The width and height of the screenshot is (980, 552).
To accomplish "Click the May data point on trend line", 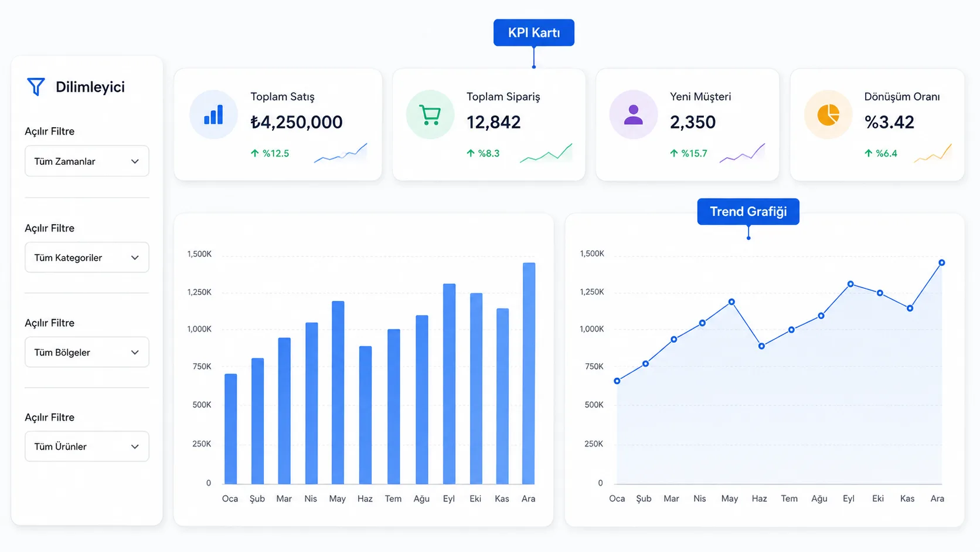I will (731, 302).
